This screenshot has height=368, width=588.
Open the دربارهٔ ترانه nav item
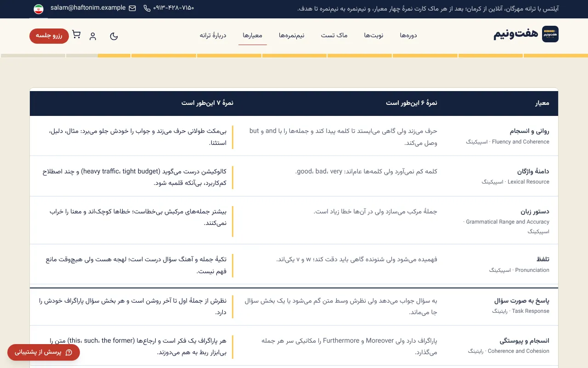coord(213,35)
